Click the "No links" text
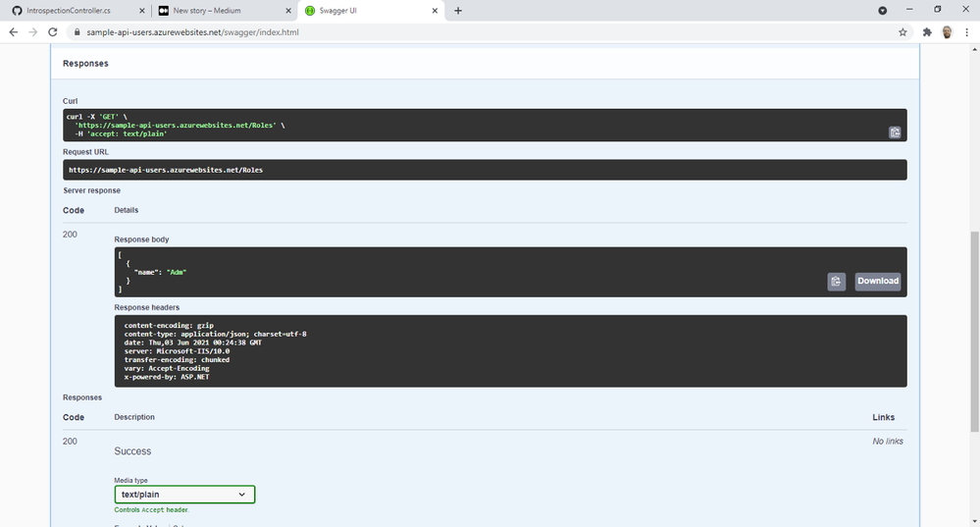This screenshot has height=527, width=980. 888,442
